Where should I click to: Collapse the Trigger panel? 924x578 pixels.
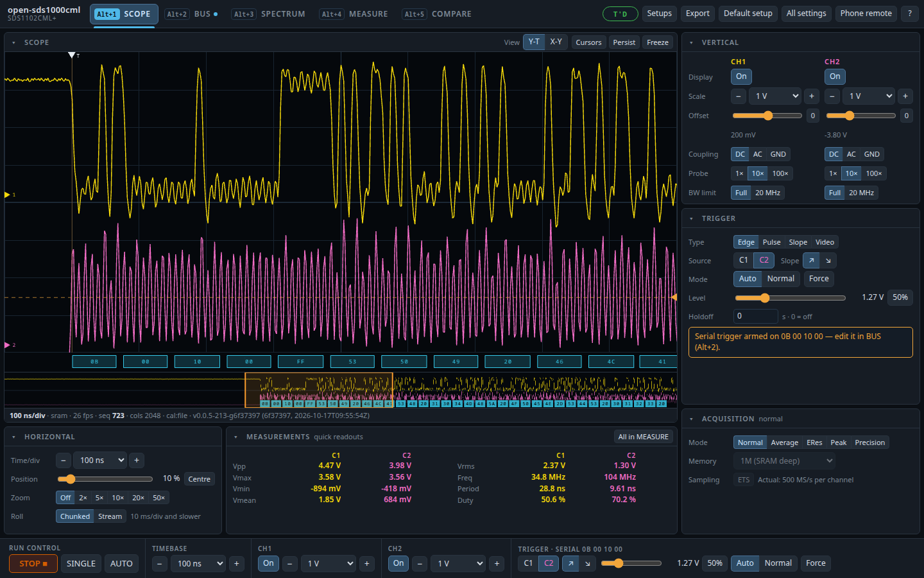click(691, 218)
